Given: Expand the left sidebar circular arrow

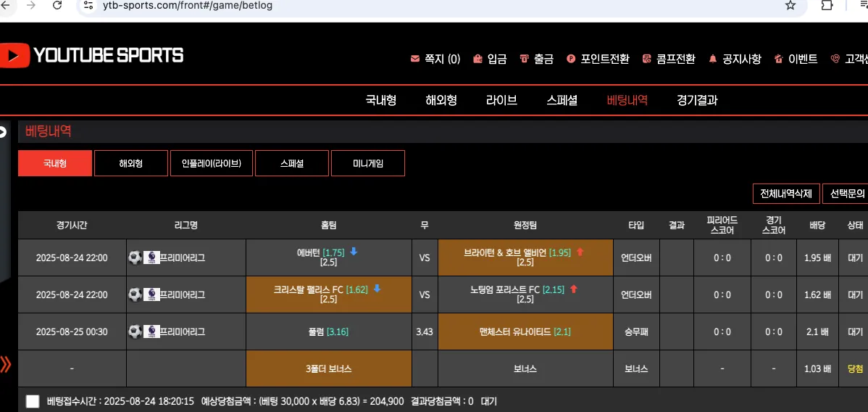Looking at the screenshot, I should [x=2, y=132].
